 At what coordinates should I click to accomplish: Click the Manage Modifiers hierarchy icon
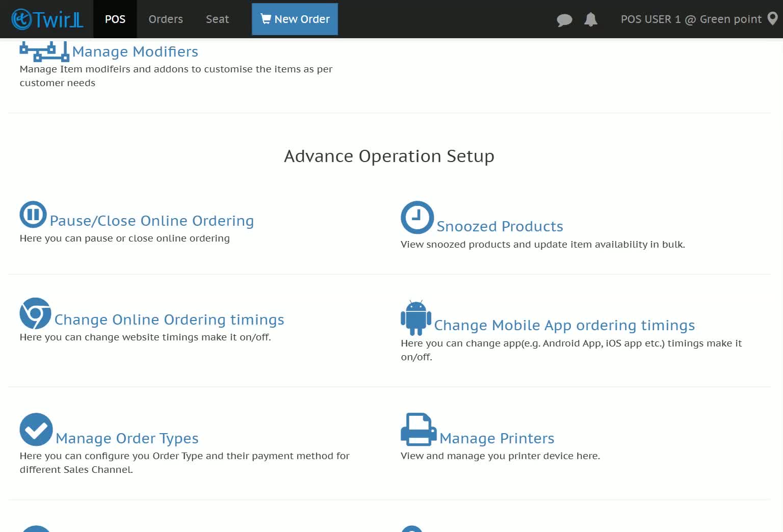pyautogui.click(x=44, y=51)
